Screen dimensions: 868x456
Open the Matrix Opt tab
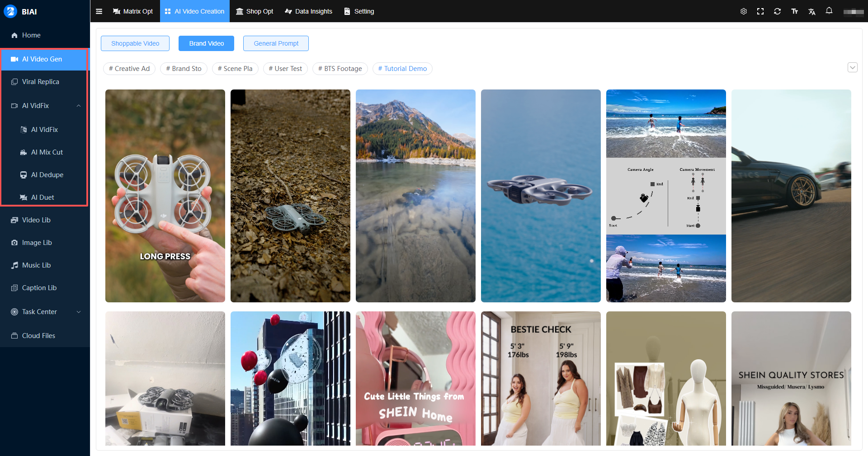(x=133, y=11)
